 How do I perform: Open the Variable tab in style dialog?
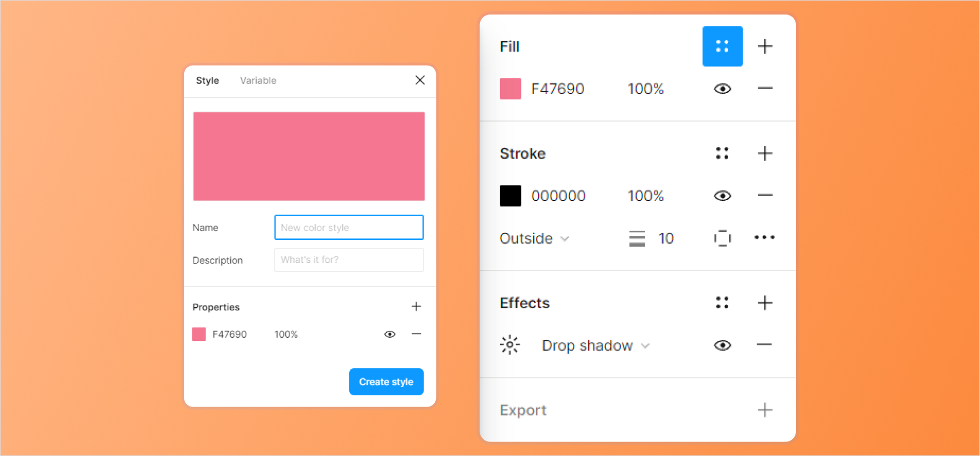click(x=258, y=80)
